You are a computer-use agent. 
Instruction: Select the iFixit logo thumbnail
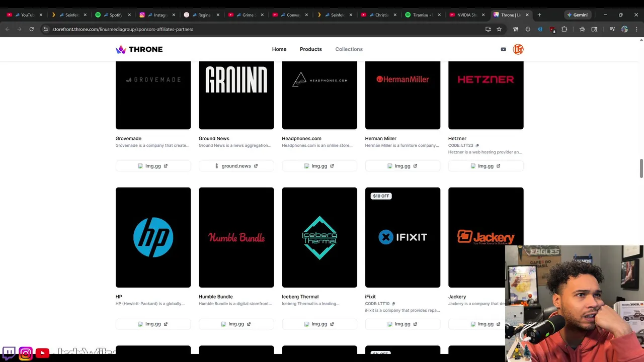coord(403,237)
